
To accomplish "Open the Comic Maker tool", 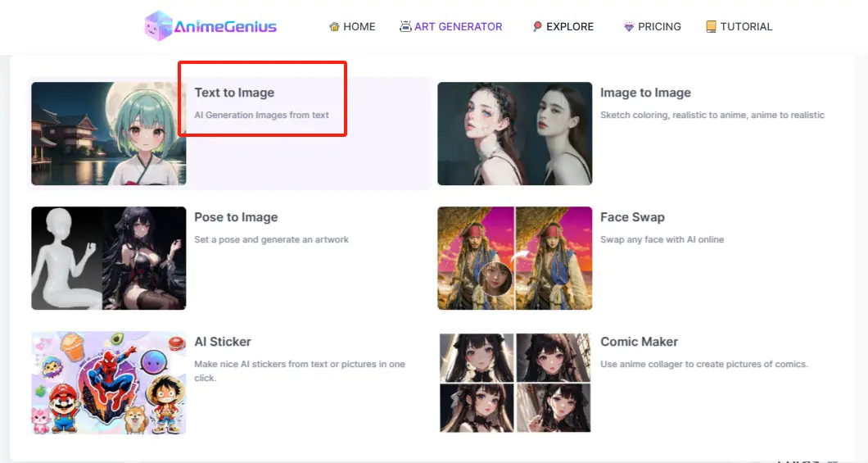I will click(x=639, y=342).
